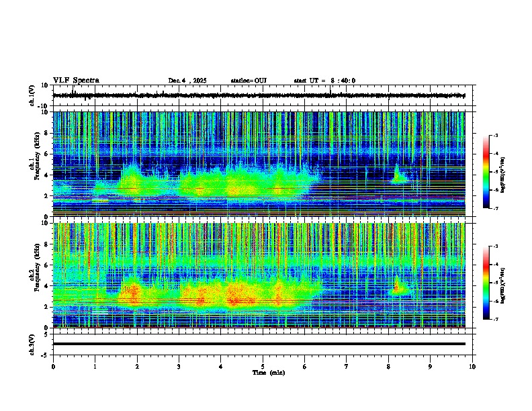Screen dimensions: 532x411
Task: Click the ch.2 "Frequency (kHz)" axis label
Action: tap(37, 267)
